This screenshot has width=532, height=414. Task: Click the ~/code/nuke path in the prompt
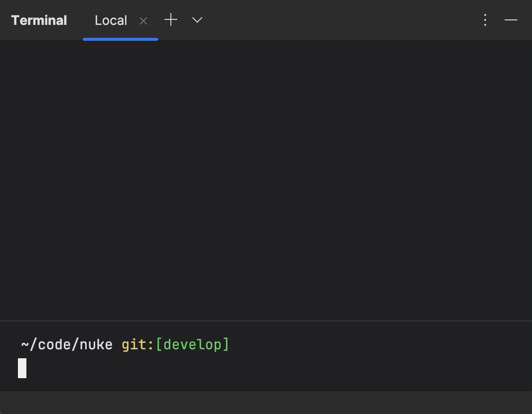[67, 344]
